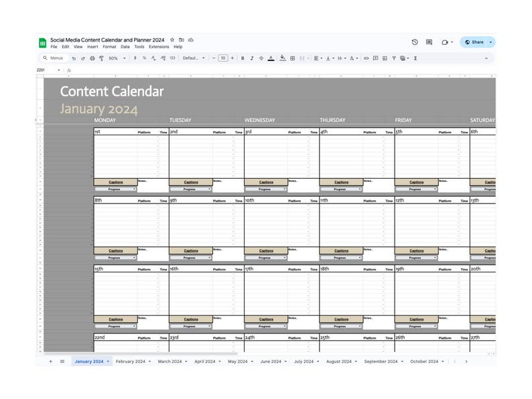Open more number formats 123
Viewport: 532px width, 399px height.
[172, 58]
